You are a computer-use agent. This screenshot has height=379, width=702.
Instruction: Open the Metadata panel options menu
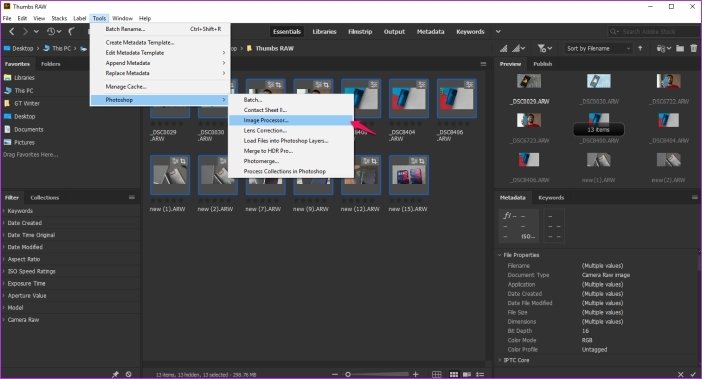click(x=694, y=197)
